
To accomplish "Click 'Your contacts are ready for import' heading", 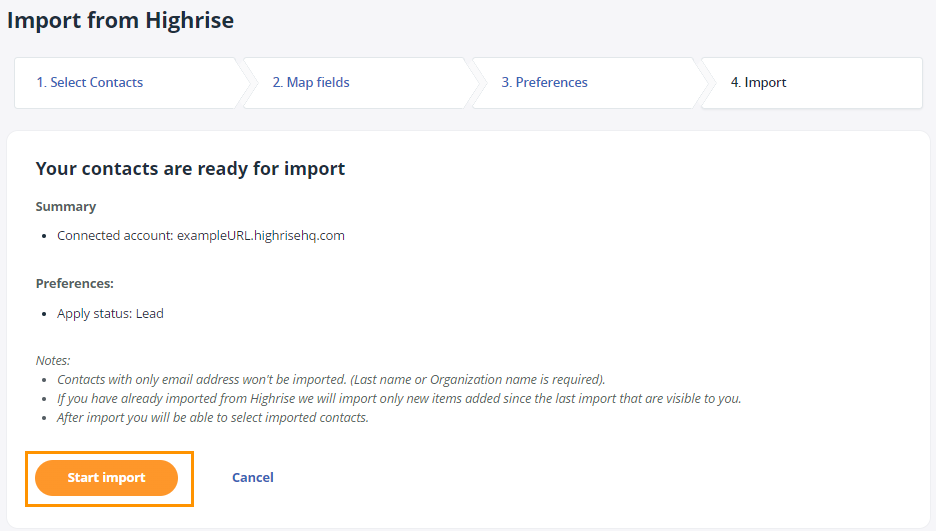I will (x=190, y=169).
